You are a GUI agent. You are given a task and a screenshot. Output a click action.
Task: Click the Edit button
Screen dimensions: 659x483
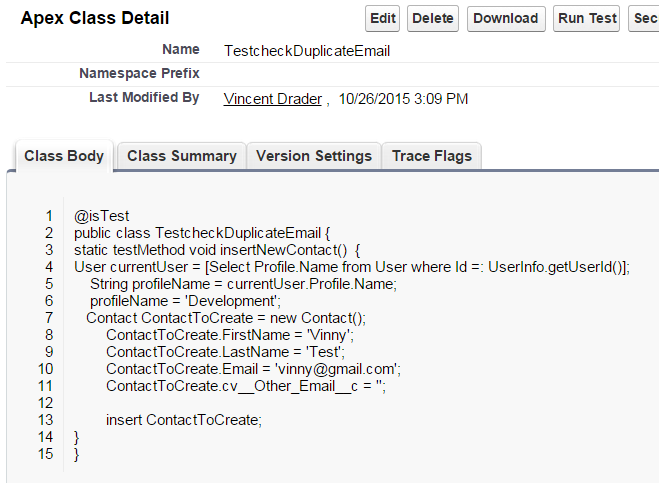coord(383,18)
